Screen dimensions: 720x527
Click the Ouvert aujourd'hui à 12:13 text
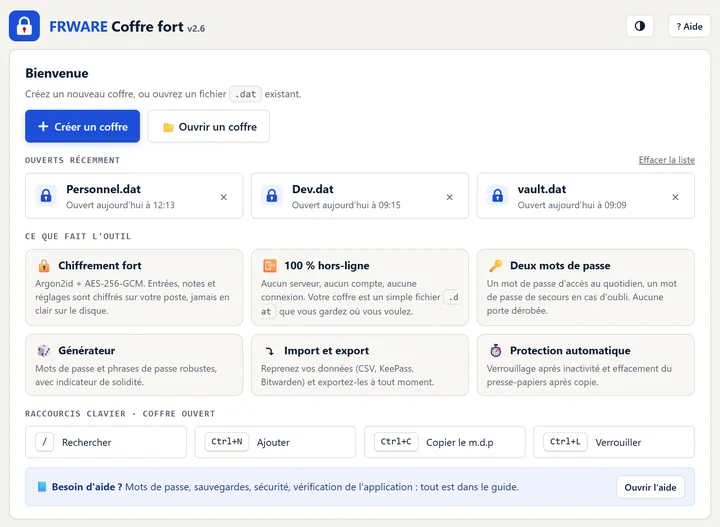coord(120,205)
